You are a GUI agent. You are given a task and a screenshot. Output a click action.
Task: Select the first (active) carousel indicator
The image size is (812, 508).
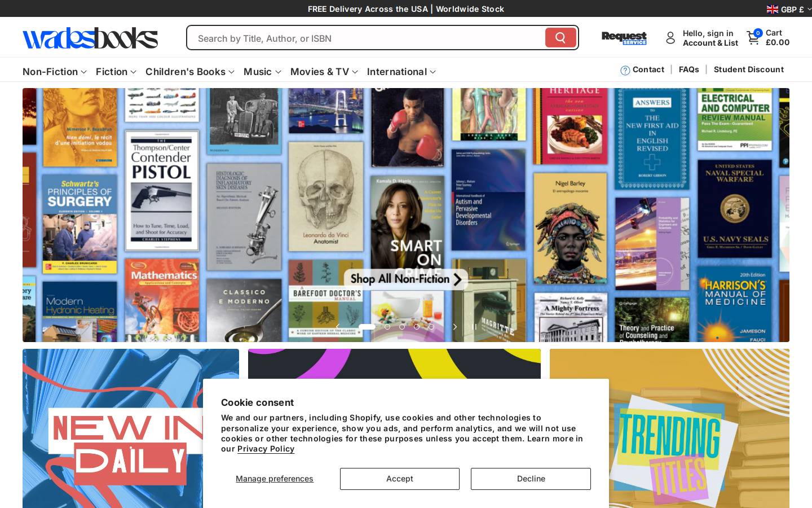pyautogui.click(x=367, y=327)
